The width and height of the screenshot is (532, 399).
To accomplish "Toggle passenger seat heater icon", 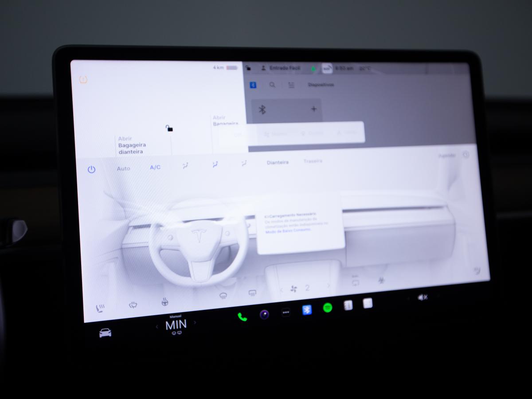I will (478, 270).
